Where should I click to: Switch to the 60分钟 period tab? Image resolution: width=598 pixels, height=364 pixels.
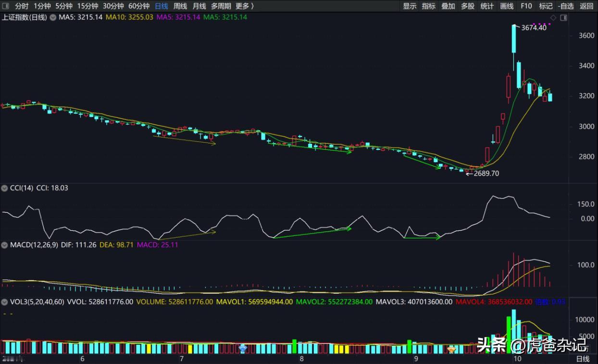click(x=139, y=6)
